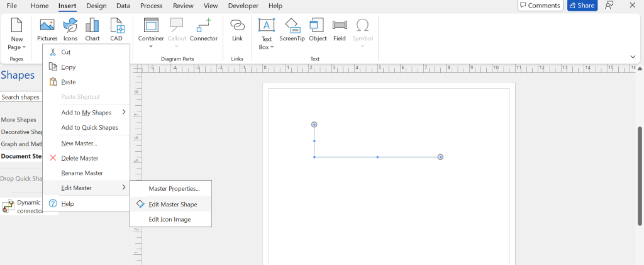Choose Edit Icon Image
The image size is (644, 265).
coord(171,220)
